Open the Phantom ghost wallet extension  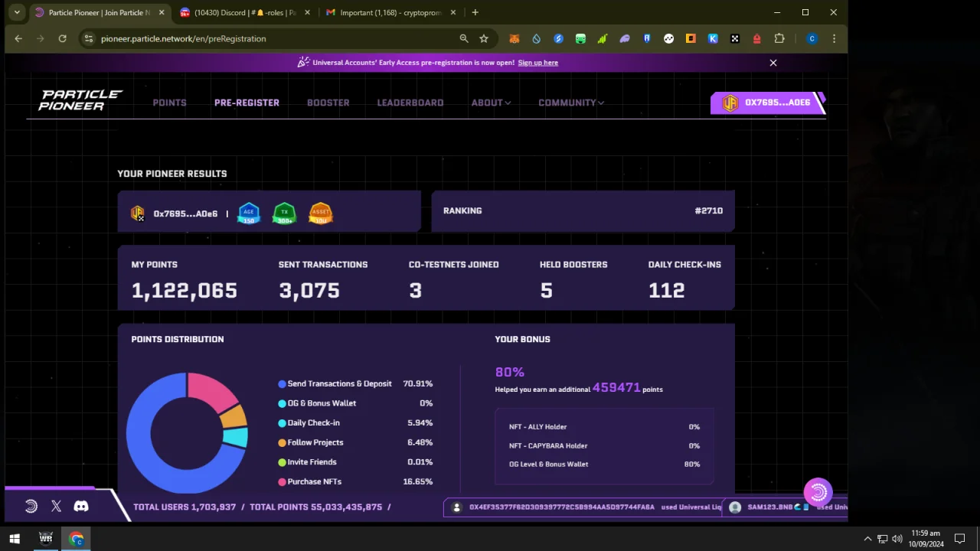point(625,38)
